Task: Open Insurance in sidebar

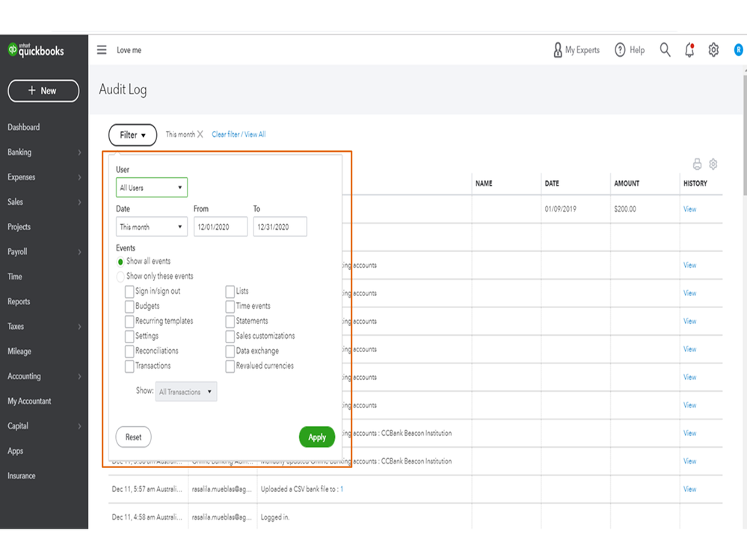Action: 22,476
